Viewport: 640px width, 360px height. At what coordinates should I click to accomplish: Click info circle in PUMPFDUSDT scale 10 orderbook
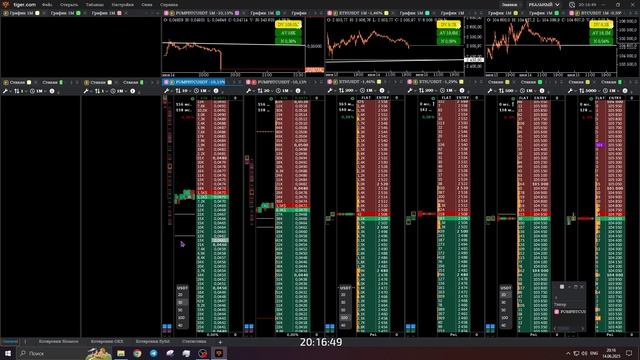point(216,91)
